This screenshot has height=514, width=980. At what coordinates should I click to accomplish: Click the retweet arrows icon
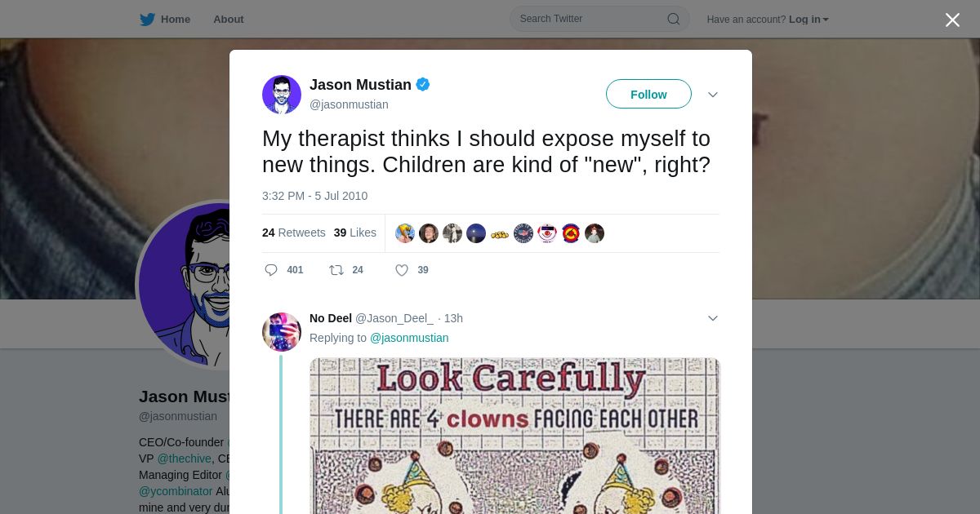[336, 270]
